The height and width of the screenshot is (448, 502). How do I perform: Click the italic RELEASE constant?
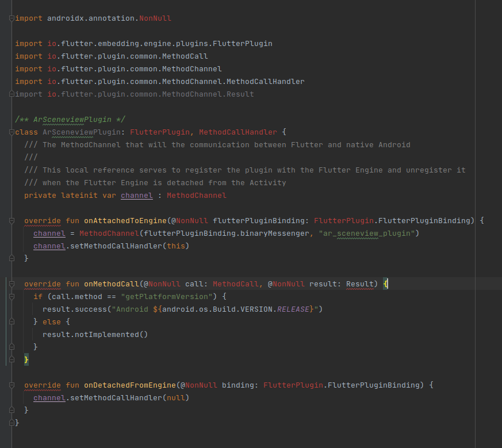point(293,309)
